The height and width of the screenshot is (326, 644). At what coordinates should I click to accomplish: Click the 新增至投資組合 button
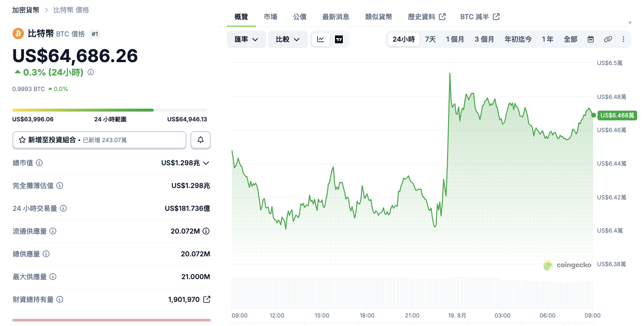tap(99, 140)
